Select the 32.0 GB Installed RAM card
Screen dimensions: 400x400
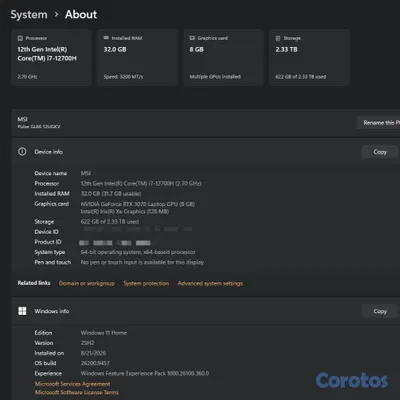(137, 58)
